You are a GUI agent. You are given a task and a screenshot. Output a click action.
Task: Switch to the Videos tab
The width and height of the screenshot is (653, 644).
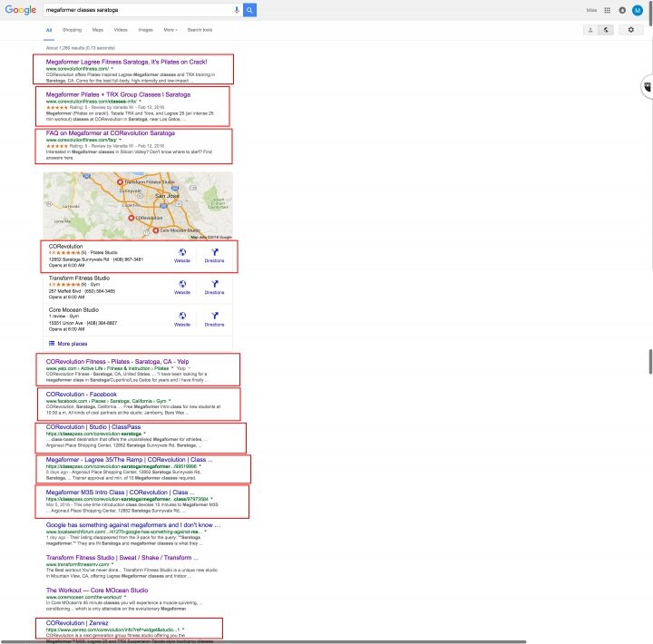[121, 30]
